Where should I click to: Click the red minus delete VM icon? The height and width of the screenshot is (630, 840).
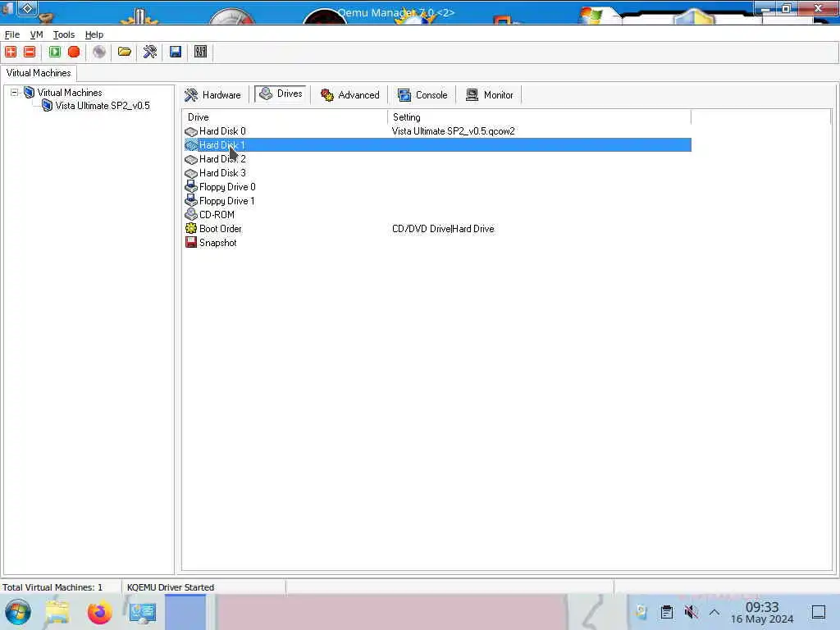pyautogui.click(x=30, y=52)
